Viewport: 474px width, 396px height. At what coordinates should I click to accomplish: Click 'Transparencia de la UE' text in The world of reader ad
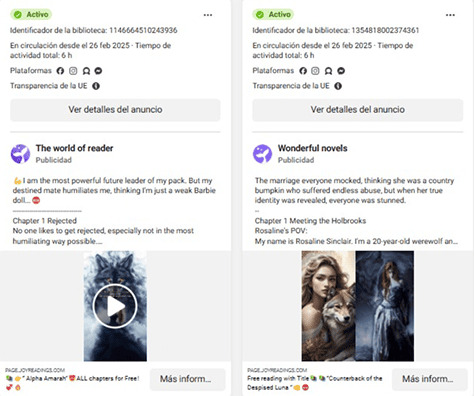click(49, 86)
